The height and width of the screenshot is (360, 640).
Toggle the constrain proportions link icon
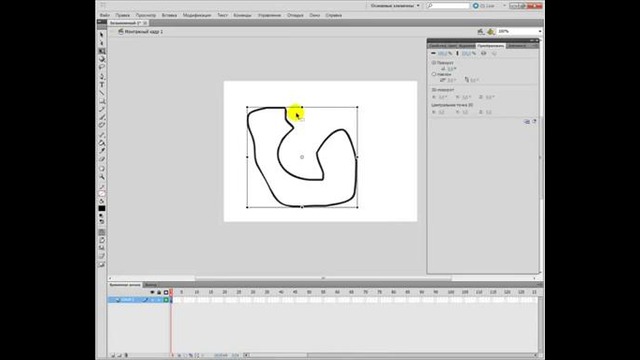click(x=484, y=53)
